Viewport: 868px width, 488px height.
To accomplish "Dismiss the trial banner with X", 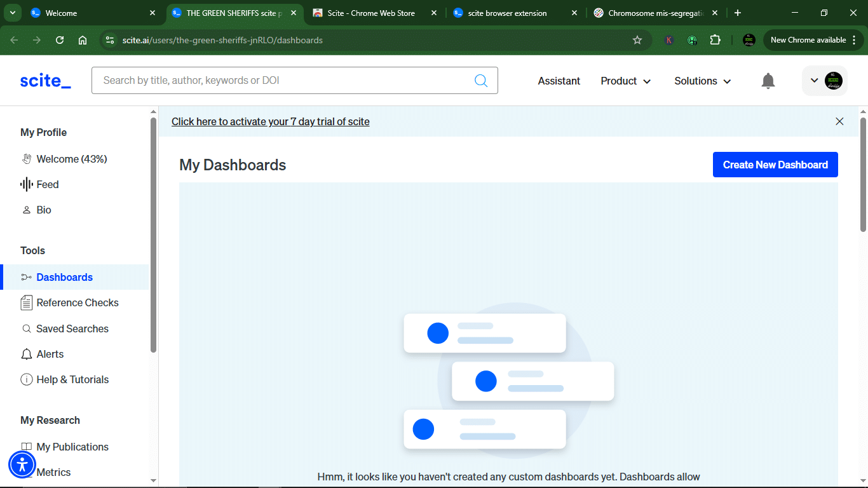I will pos(839,121).
